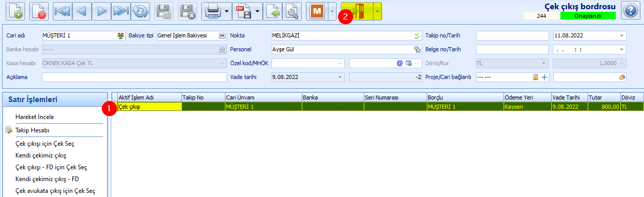The height and width of the screenshot is (197, 644).
Task: Click the padlock icon in Proje bağlantı field
Action: tap(536, 77)
